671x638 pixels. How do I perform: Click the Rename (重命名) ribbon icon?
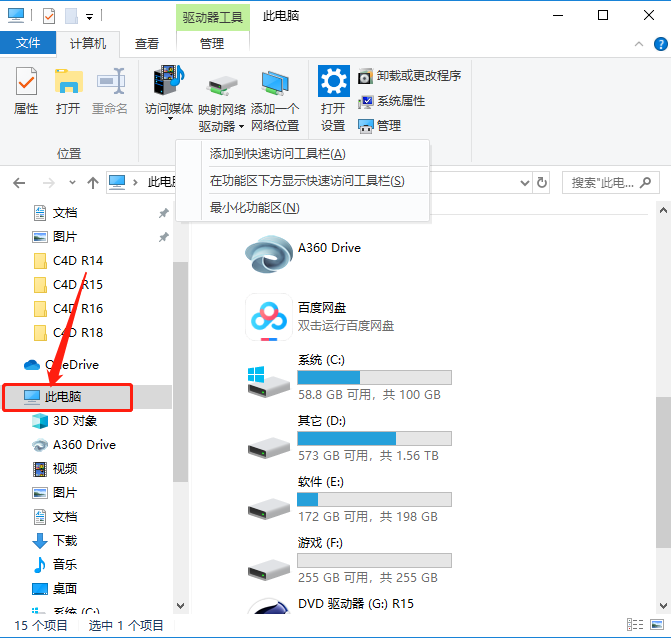click(x=110, y=81)
